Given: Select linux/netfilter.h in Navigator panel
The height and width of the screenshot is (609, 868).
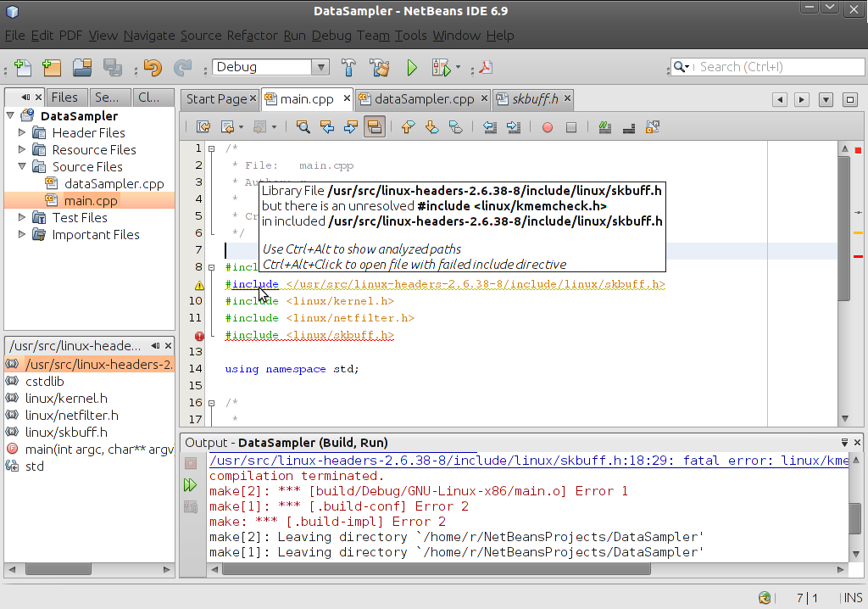Looking at the screenshot, I should (71, 416).
